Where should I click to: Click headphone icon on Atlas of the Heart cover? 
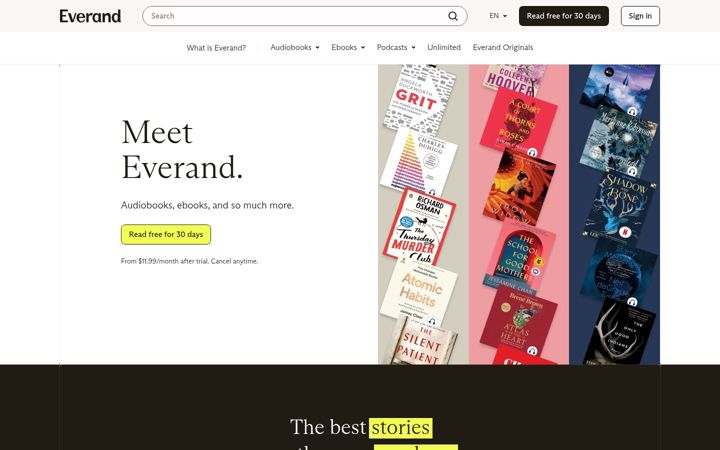pos(532,351)
